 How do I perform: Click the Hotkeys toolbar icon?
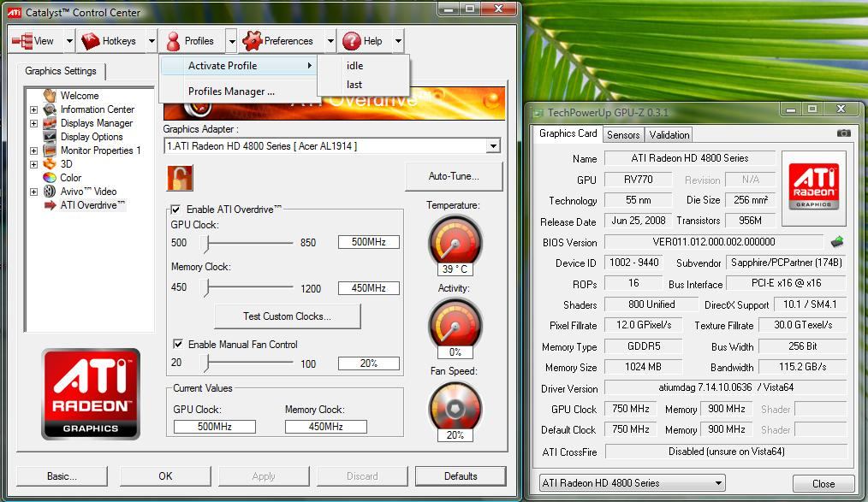pyautogui.click(x=90, y=41)
